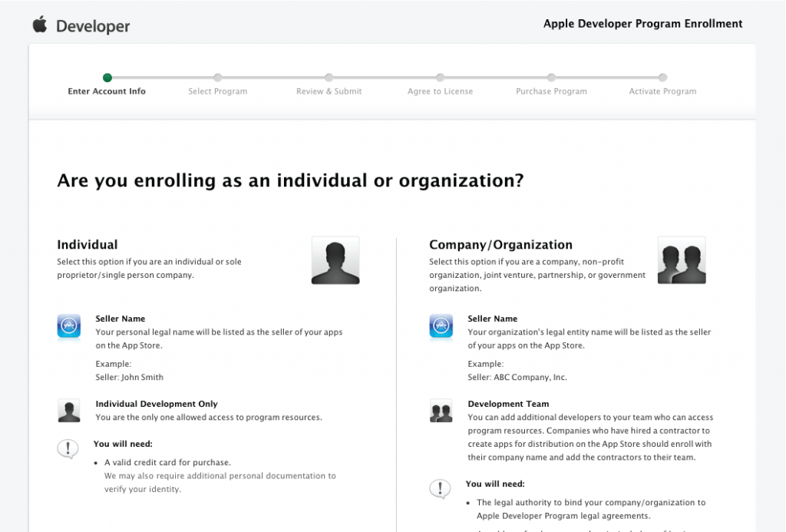Click exclamation bubble icon under Company section

440,489
